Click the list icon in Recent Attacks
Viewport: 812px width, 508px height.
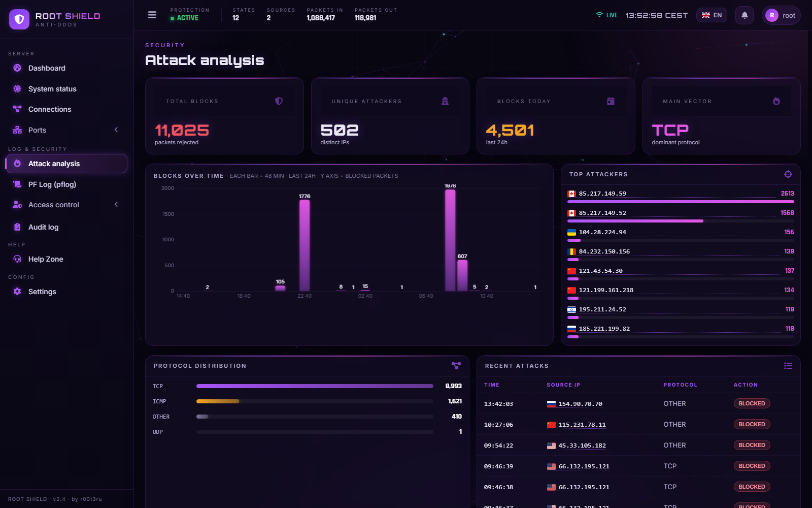[788, 366]
